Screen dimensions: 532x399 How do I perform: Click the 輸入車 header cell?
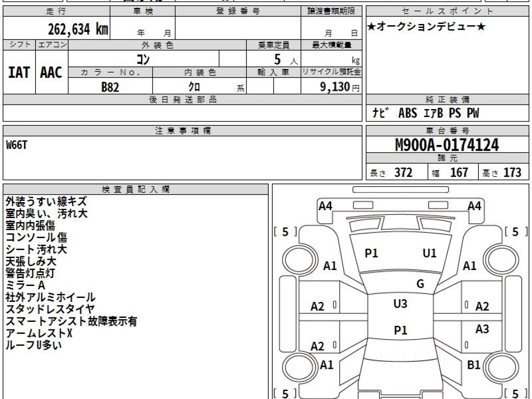(274, 73)
